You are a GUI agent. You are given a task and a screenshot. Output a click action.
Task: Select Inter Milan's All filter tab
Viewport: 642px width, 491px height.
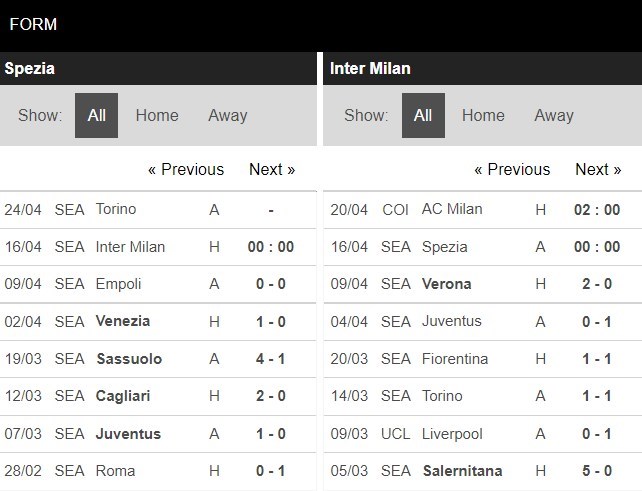pos(423,115)
